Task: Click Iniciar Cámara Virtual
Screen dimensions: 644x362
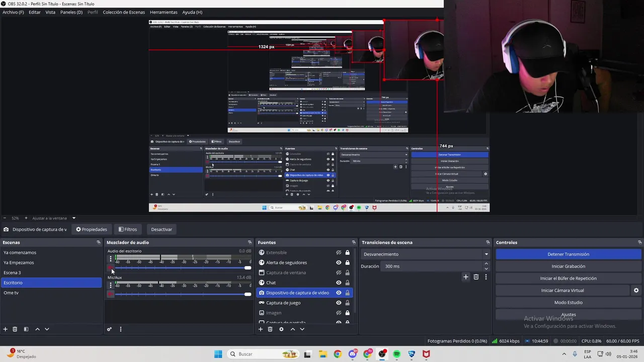Action: coord(562,291)
